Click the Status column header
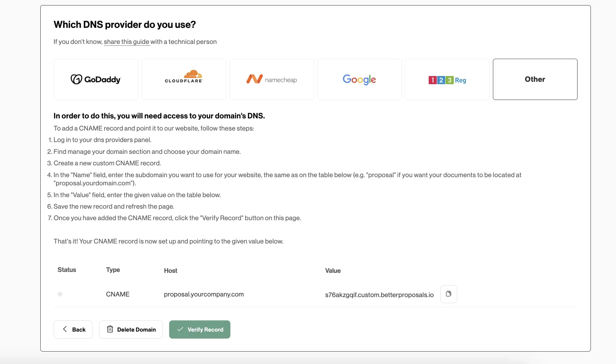The width and height of the screenshot is (616, 364). tap(67, 270)
